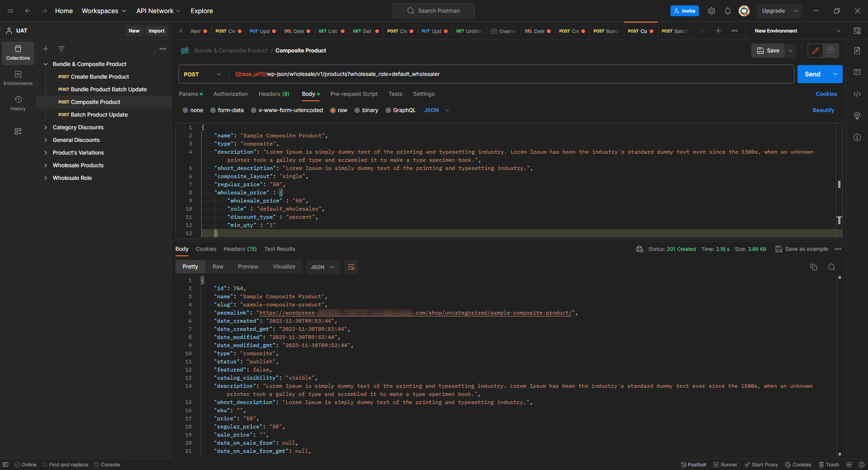868x470 pixels.
Task: Click the Search Postman box
Action: 434,11
